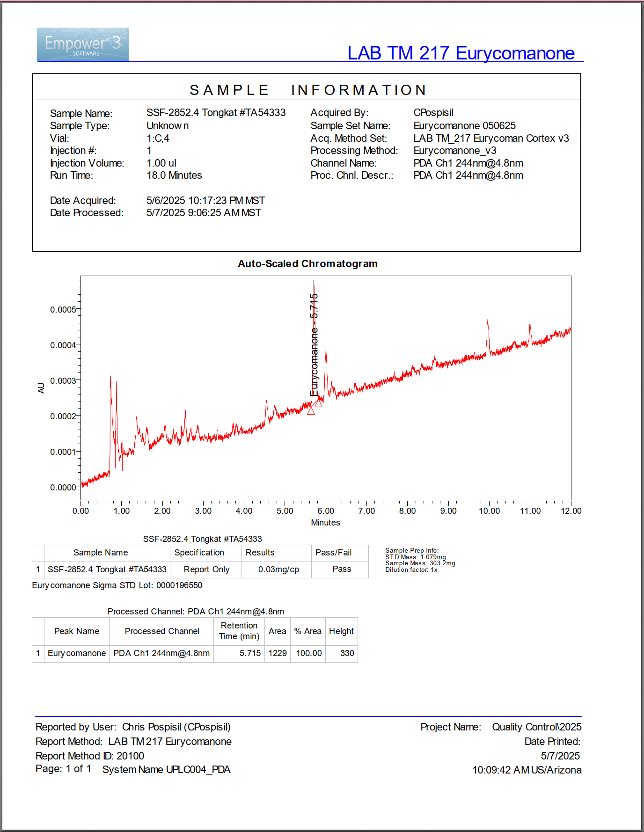Select the Eurycomanone 5.715 peak label
The width and height of the screenshot is (644, 832).
(314, 344)
